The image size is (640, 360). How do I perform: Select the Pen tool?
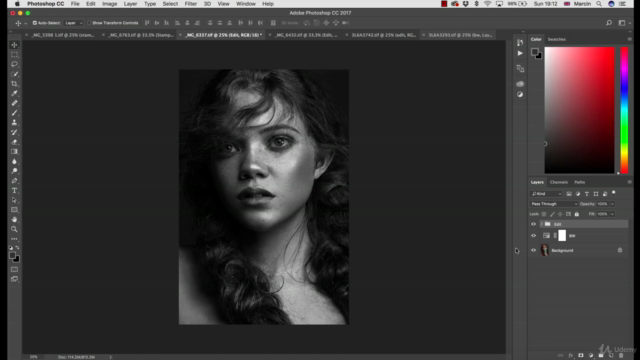tap(14, 181)
